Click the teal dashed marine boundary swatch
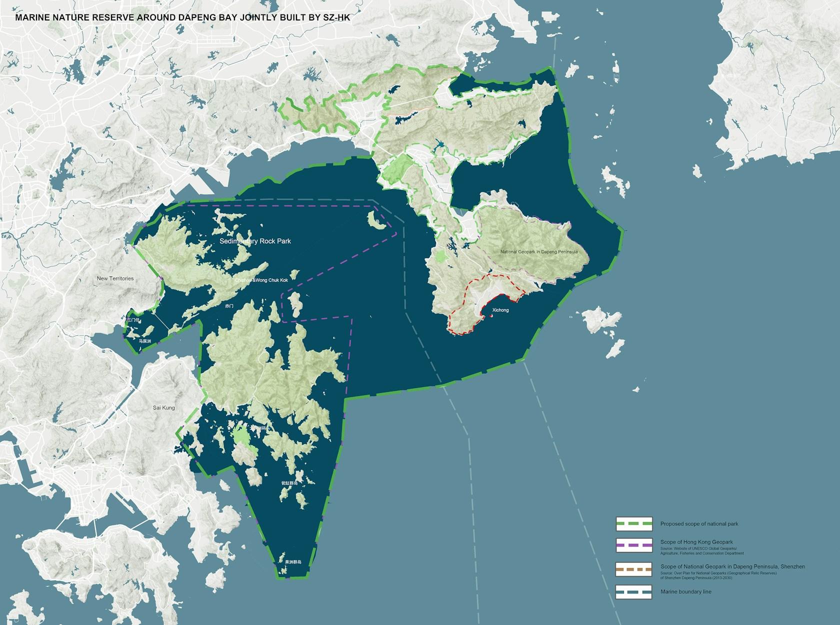The height and width of the screenshot is (625, 840). click(x=634, y=592)
